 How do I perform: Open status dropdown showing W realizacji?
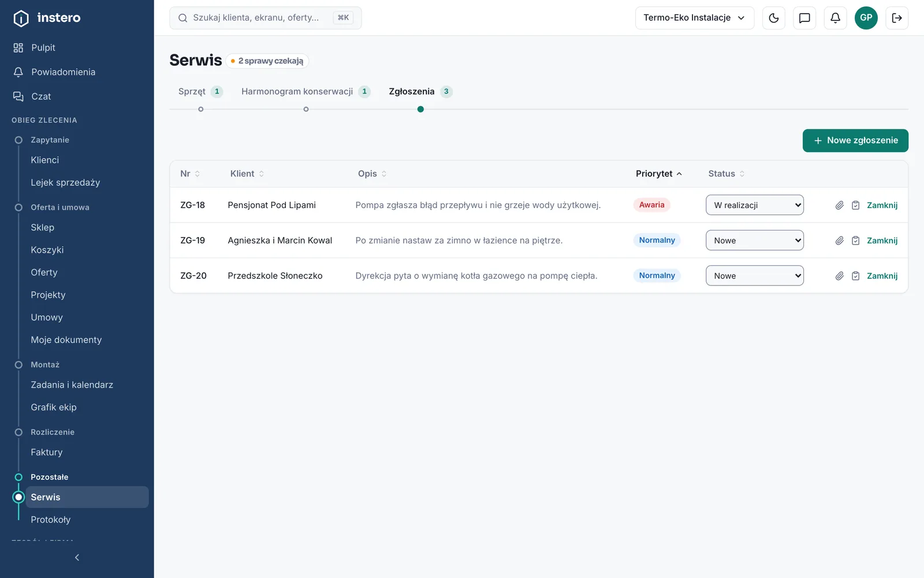pos(755,205)
